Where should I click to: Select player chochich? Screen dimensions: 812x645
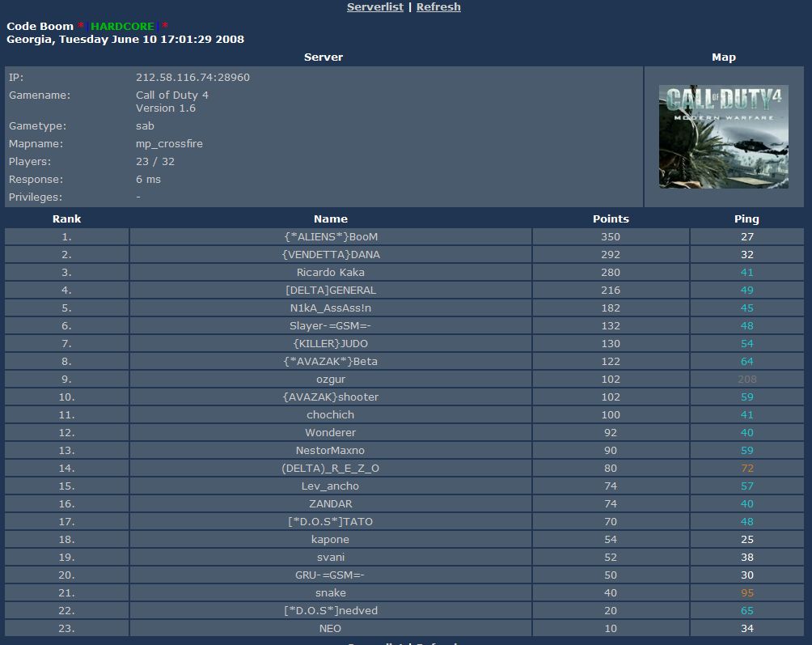coord(331,415)
